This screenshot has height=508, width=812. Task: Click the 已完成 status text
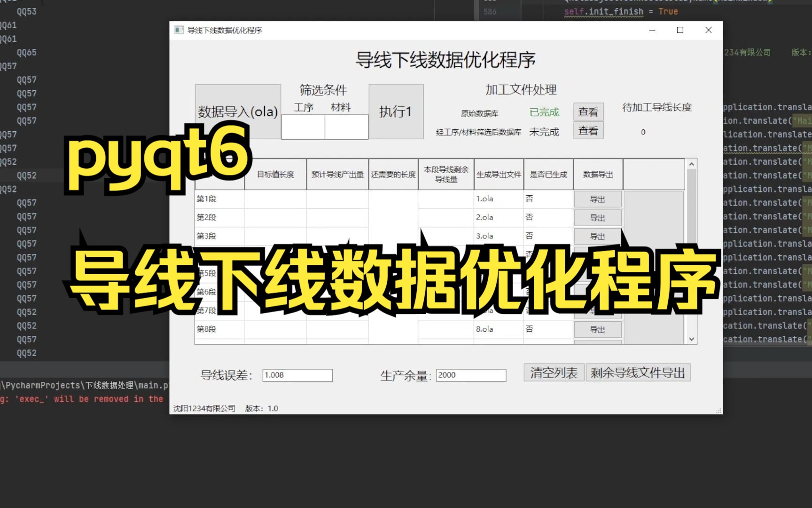click(x=544, y=112)
